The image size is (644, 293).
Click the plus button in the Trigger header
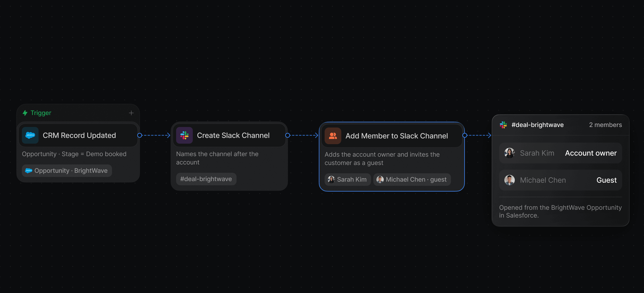[131, 113]
